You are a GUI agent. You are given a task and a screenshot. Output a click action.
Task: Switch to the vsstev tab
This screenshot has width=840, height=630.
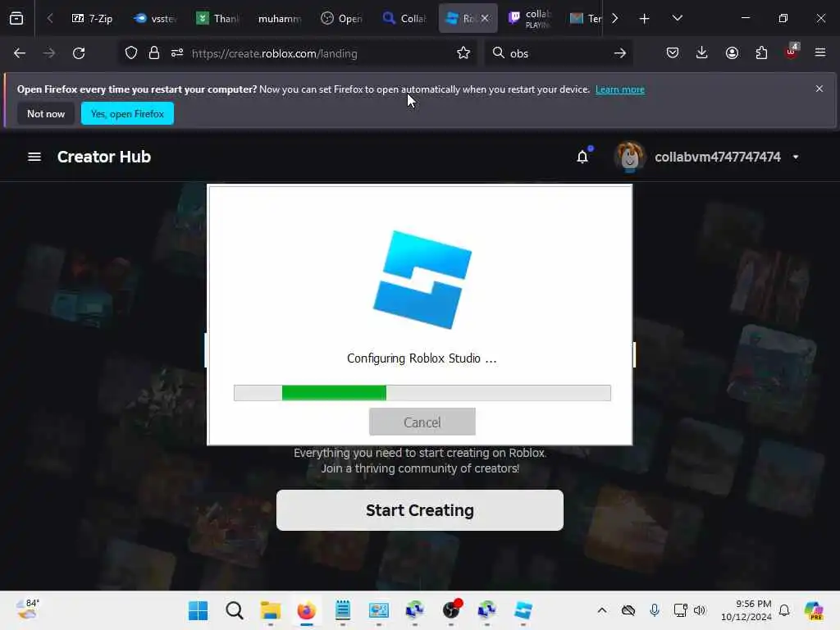pos(155,18)
